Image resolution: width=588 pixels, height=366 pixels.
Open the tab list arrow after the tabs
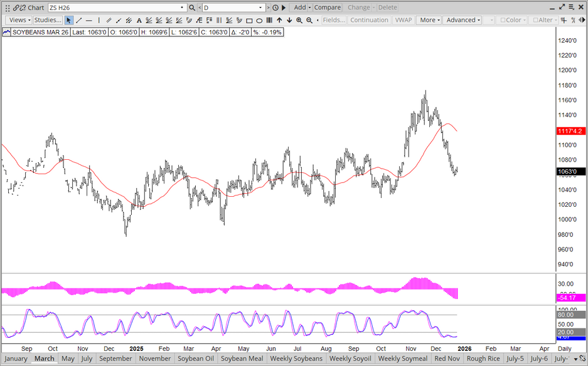point(576,359)
